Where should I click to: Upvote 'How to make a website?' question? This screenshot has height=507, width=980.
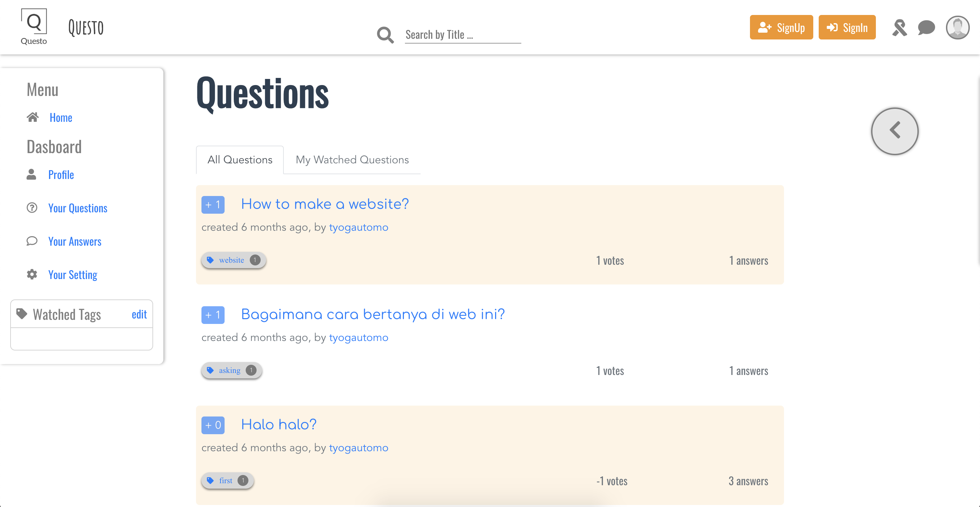tap(213, 205)
